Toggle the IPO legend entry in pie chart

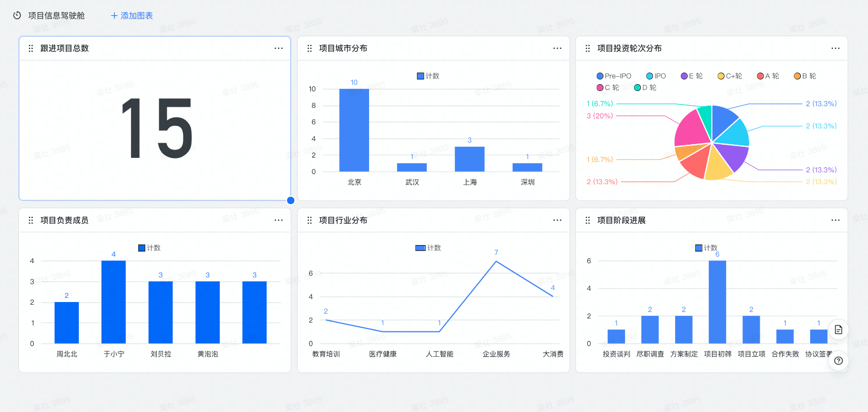[x=656, y=76]
